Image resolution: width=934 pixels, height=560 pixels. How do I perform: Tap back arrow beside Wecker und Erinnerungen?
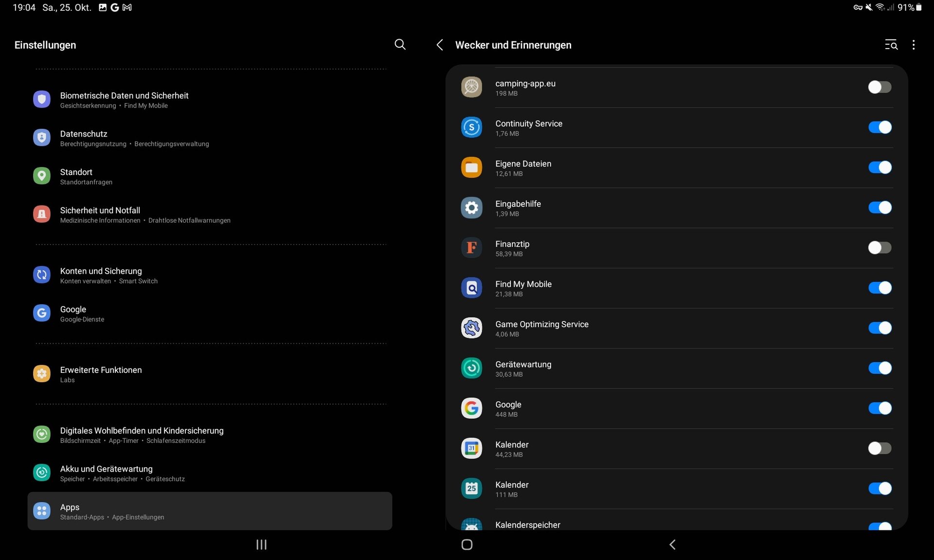pyautogui.click(x=440, y=45)
